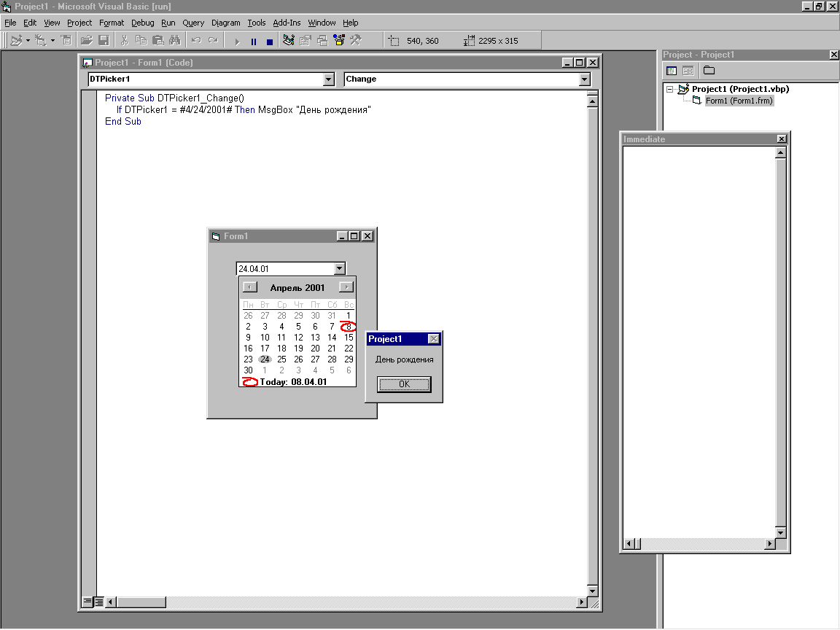Open the Add Form dropdown arrow
This screenshot has width=840, height=630.
[x=52, y=41]
